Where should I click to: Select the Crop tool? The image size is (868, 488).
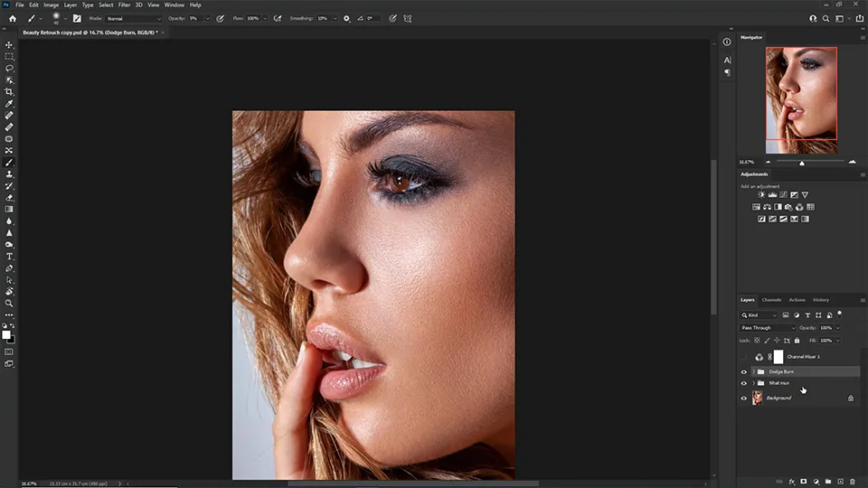9,91
